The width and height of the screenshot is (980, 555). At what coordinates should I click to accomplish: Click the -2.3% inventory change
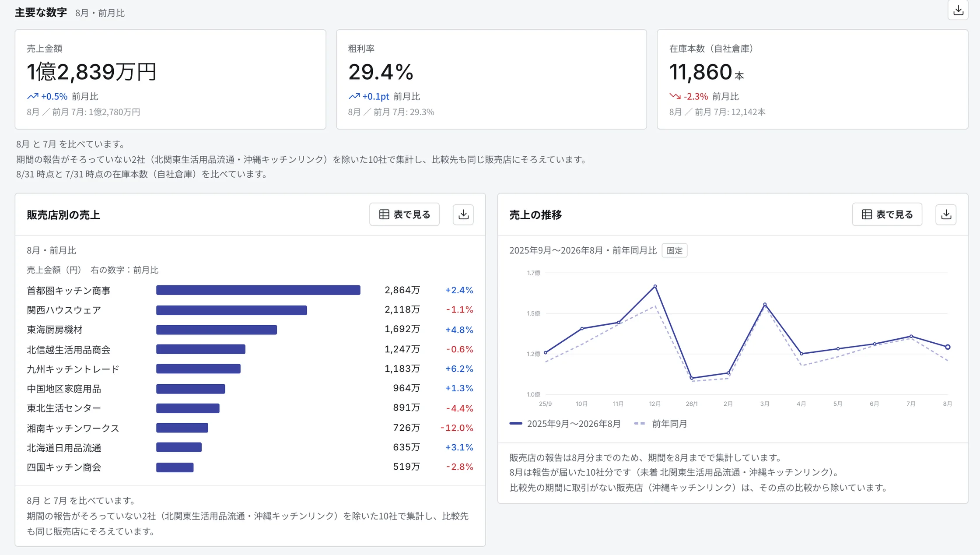click(x=696, y=96)
